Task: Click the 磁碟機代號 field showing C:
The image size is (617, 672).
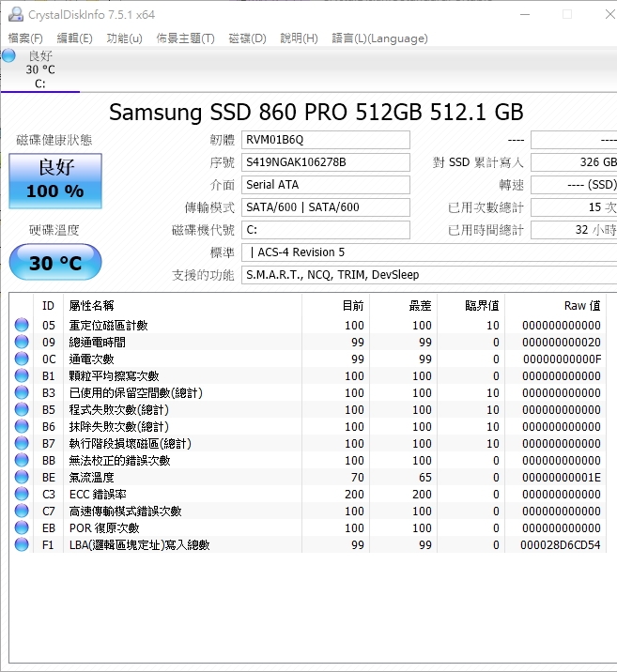Action: tap(326, 230)
